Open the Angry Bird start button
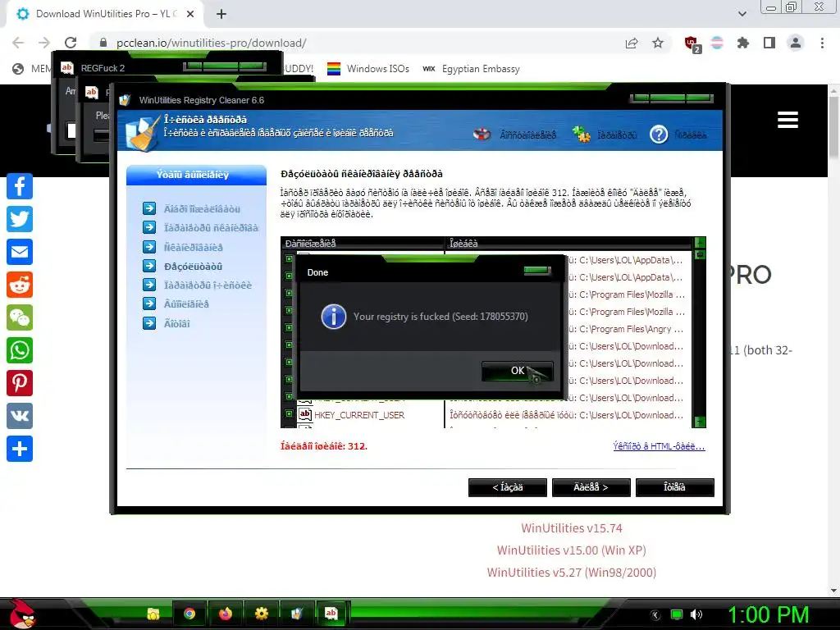The height and width of the screenshot is (630, 840). (22, 614)
